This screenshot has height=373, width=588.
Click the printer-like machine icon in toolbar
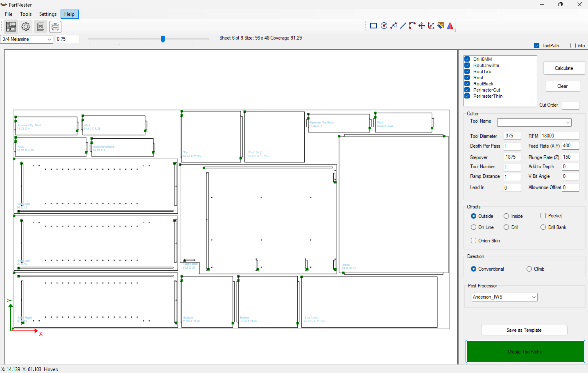point(55,27)
